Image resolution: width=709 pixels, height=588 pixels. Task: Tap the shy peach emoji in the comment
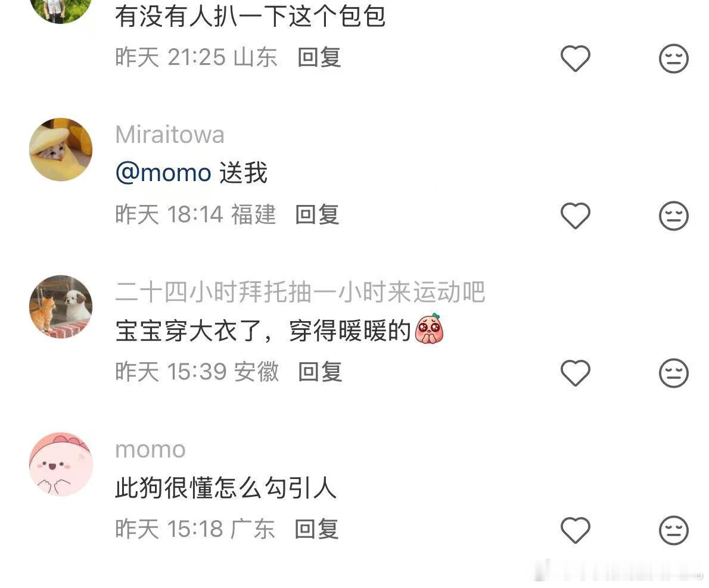point(430,329)
